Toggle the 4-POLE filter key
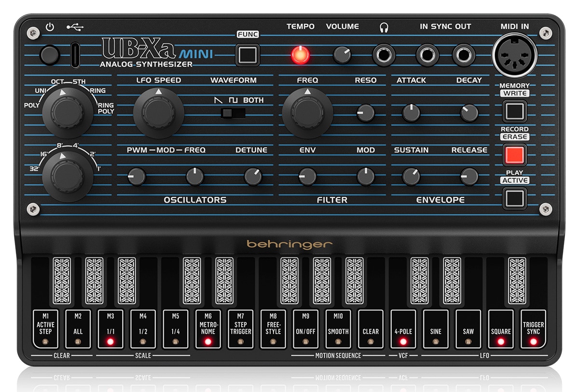This screenshot has width=579, height=392. (x=403, y=329)
